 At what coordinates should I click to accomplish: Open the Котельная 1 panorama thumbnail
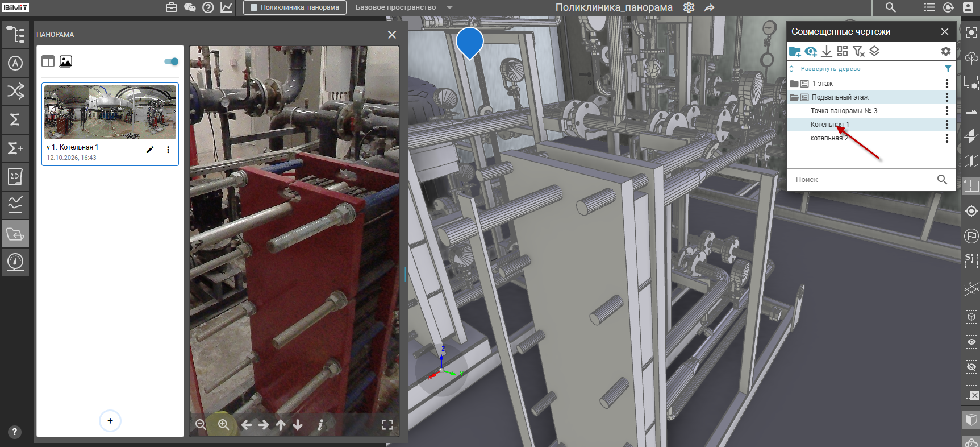coord(110,113)
